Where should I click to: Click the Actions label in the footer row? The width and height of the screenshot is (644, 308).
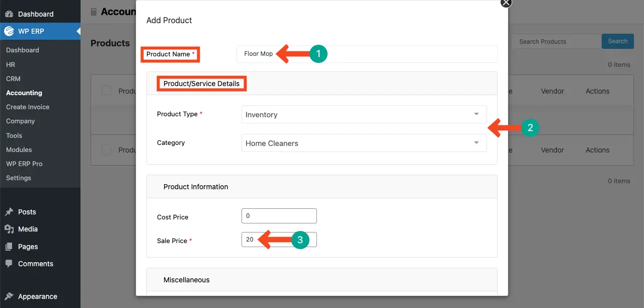(597, 150)
